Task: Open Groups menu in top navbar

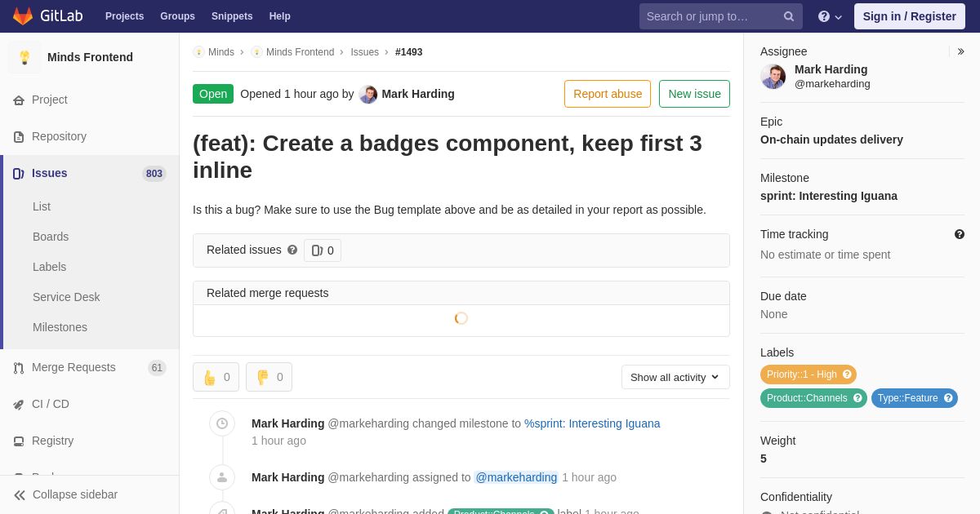Action: tap(177, 16)
